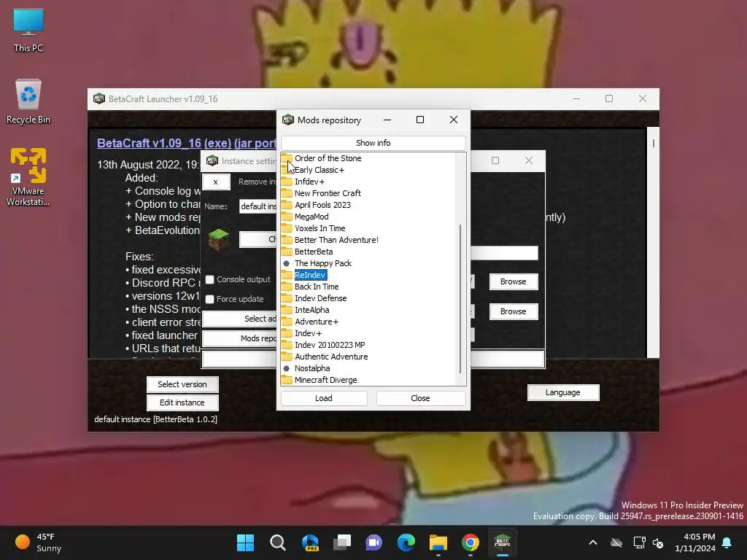
Task: Select Indev+ folder entry
Action: pyautogui.click(x=308, y=333)
